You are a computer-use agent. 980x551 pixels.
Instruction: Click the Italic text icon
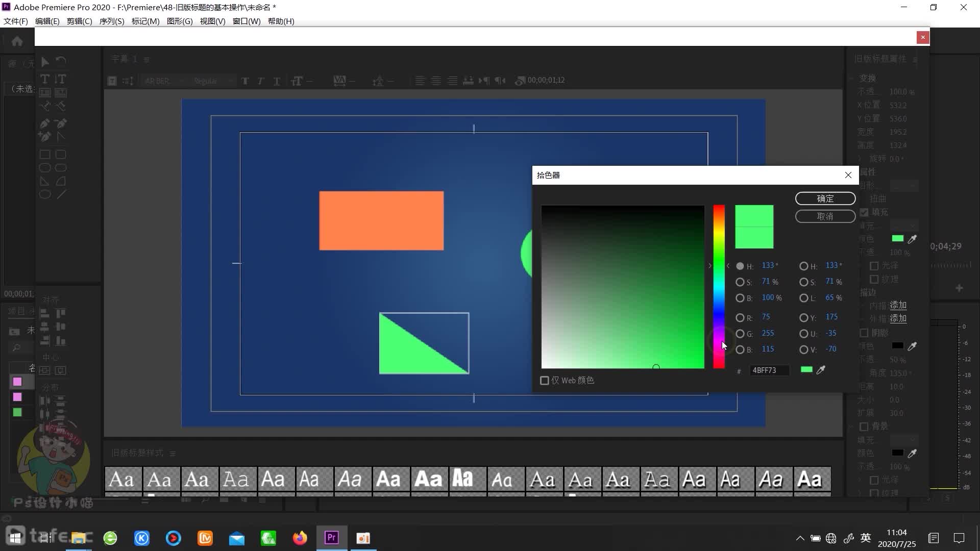click(x=261, y=81)
